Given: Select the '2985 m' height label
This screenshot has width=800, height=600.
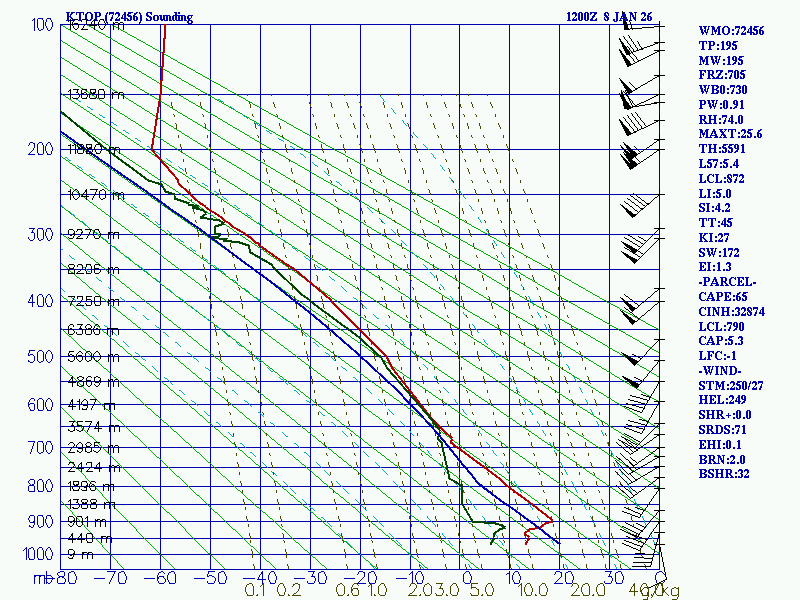Looking at the screenshot, I should click(93, 448).
